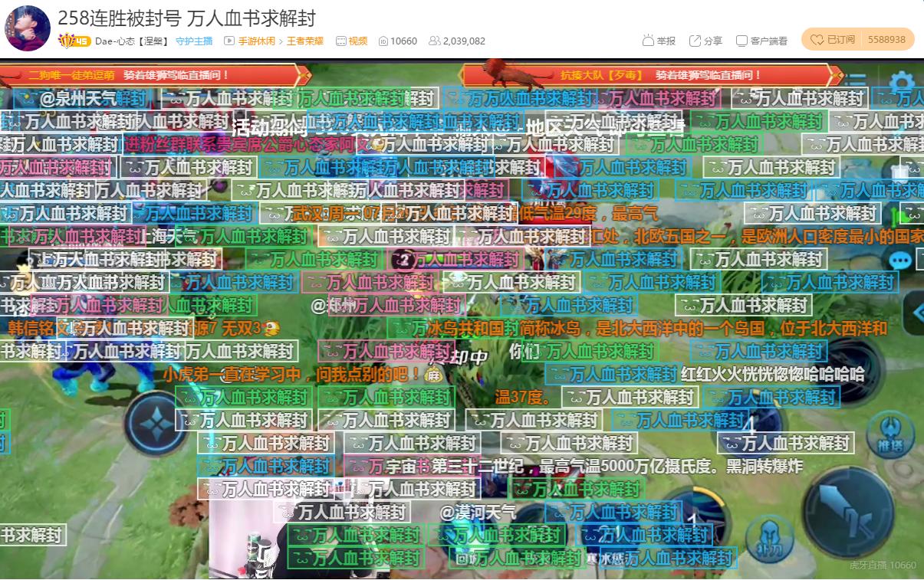The image size is (924, 580).
Task: Click the play icon before 手游休闲
Action: click(x=229, y=41)
